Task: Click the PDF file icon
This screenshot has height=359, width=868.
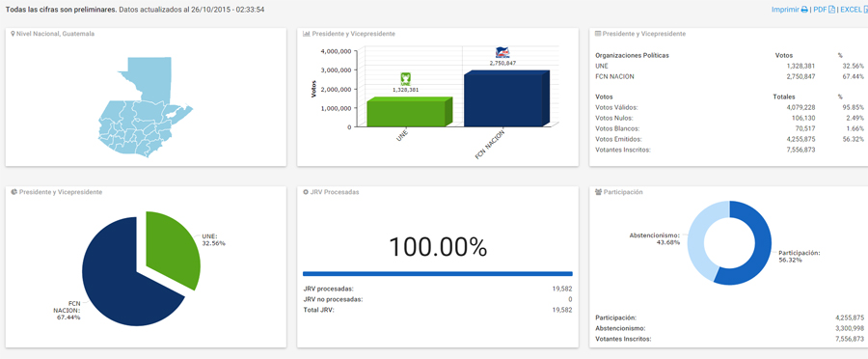Action: [x=831, y=10]
